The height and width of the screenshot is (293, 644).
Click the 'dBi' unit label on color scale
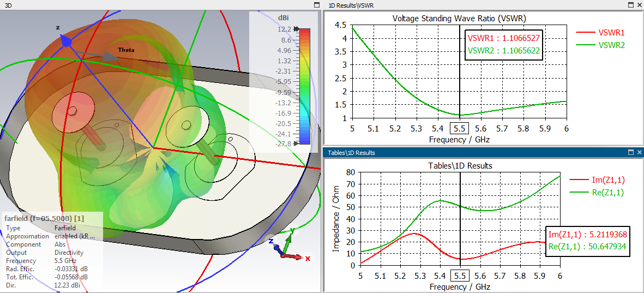click(282, 17)
